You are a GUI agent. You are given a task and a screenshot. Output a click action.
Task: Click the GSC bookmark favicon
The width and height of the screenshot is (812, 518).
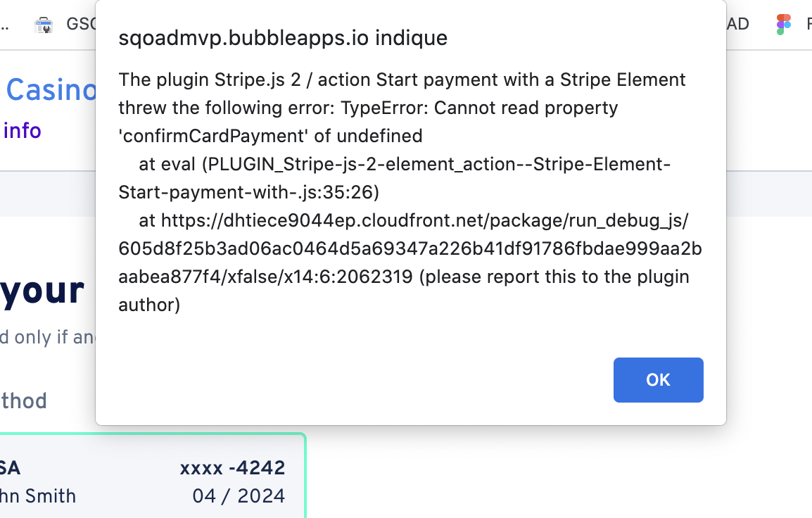tap(44, 25)
